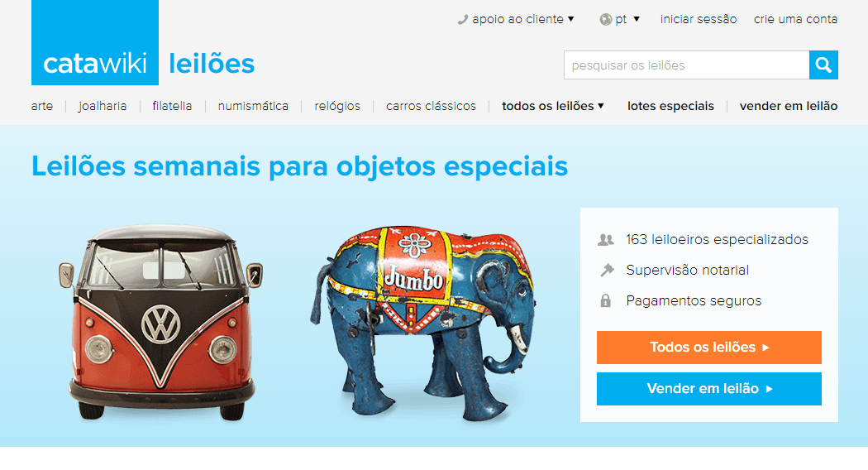Open the arte category
This screenshot has height=470, width=868.
pyautogui.click(x=42, y=106)
